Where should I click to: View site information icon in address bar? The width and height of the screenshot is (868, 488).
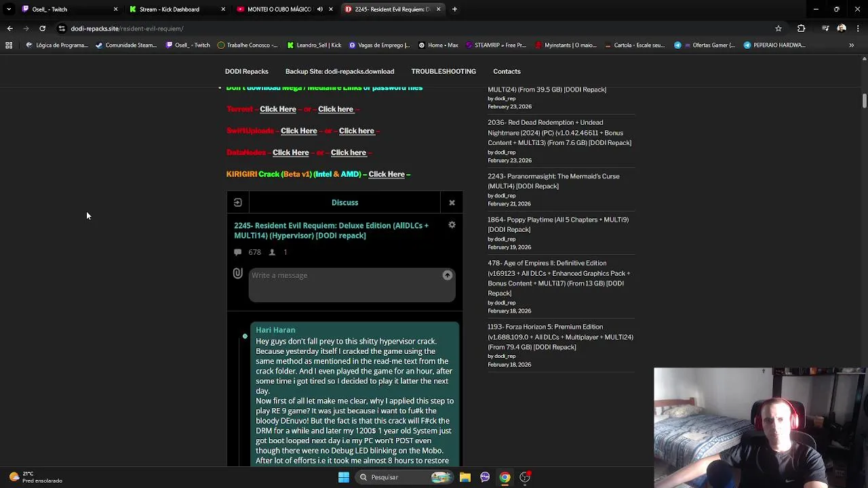point(62,28)
